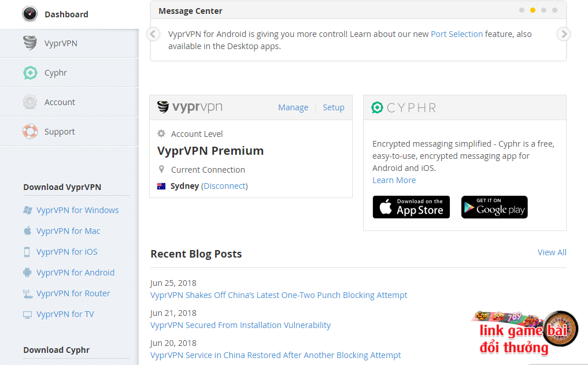
Task: Open the Port Selection feature link
Action: (x=457, y=34)
